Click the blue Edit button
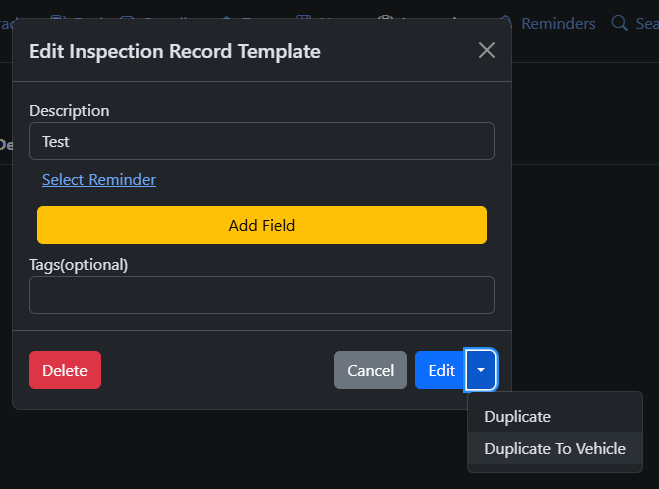The height and width of the screenshot is (489, 659). [441, 370]
